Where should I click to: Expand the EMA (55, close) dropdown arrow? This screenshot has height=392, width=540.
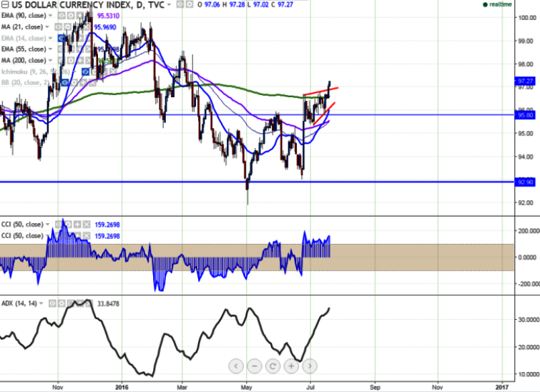[50, 49]
